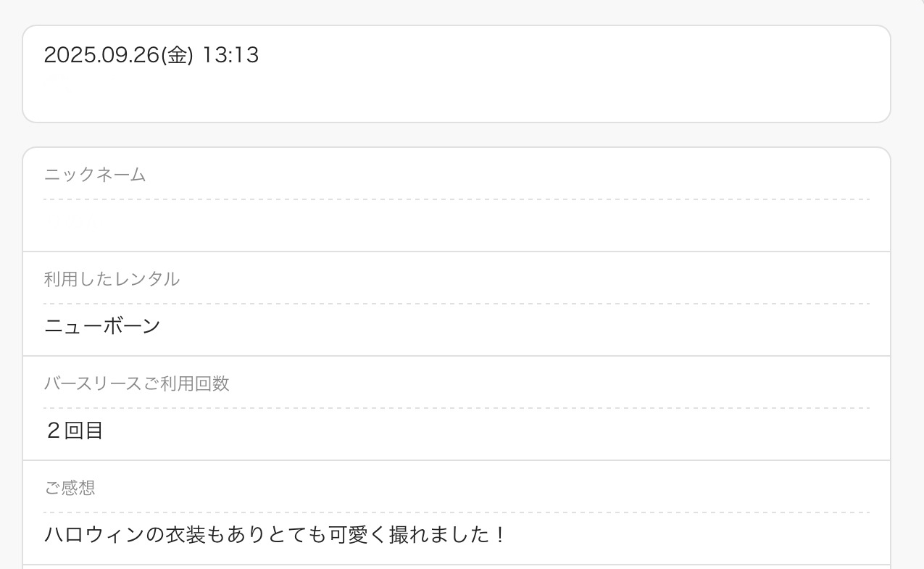Click the date 2025.09.26 in the timestamp
This screenshot has height=569, width=924.
tap(101, 55)
